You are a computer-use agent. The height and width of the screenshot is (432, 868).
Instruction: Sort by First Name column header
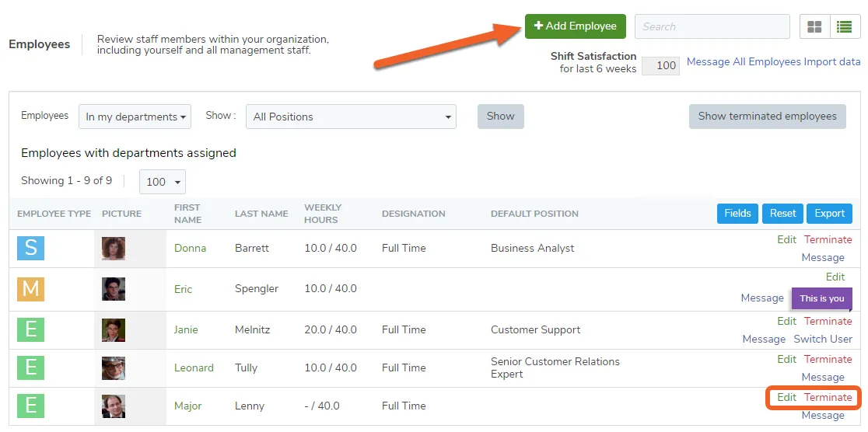pyautogui.click(x=187, y=214)
